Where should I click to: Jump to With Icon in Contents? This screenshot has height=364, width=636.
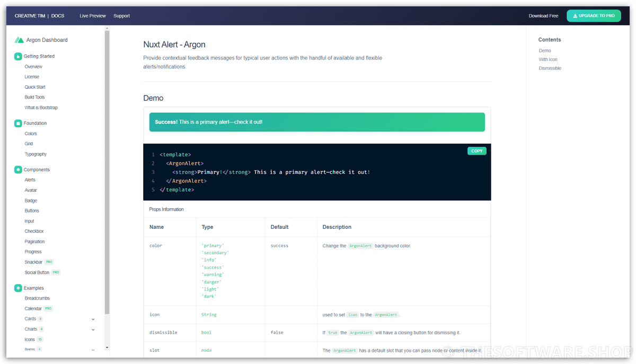pyautogui.click(x=548, y=59)
